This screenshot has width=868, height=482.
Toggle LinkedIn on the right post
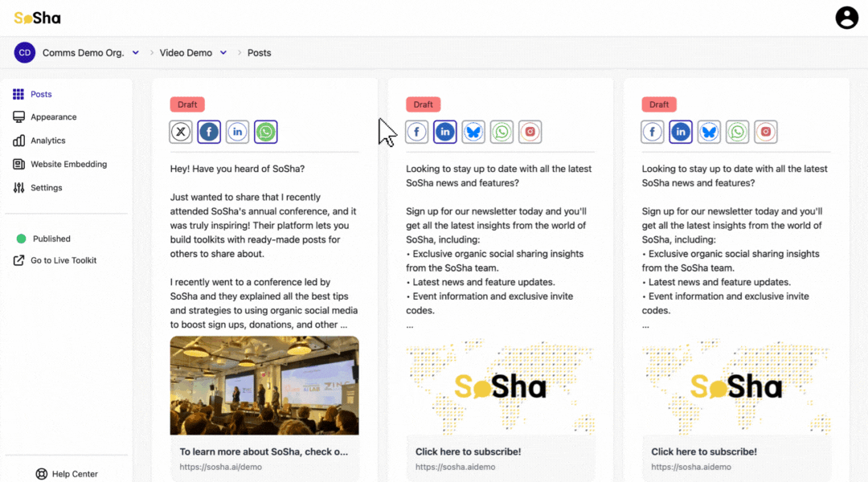click(681, 132)
